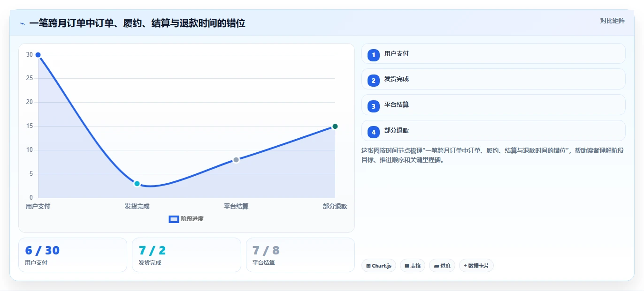Click the x-axis label 平台结算

coord(236,206)
